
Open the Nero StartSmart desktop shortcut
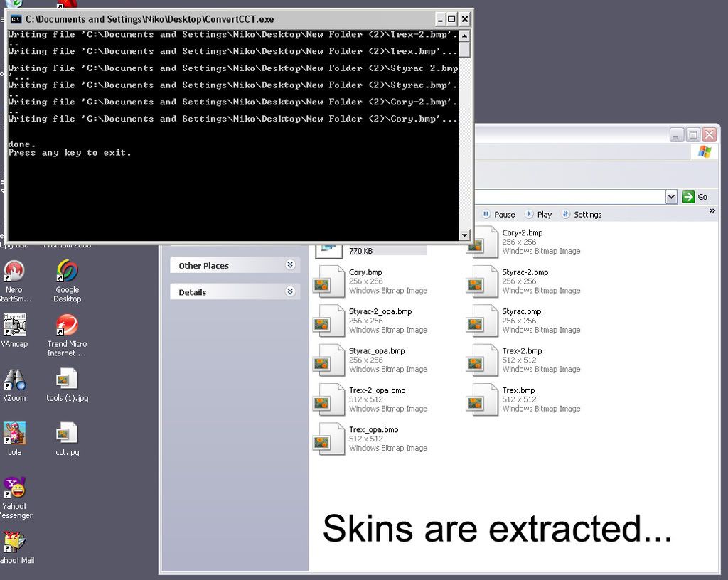point(14,271)
